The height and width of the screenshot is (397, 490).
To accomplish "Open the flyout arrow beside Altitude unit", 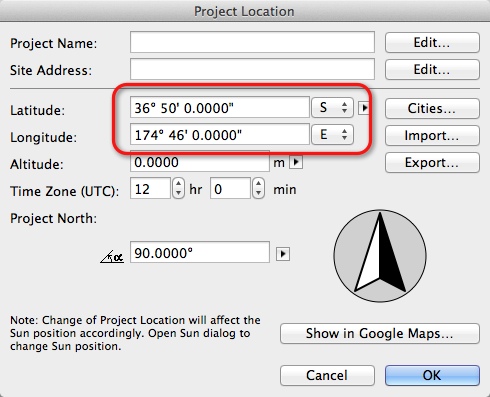I will (x=296, y=162).
